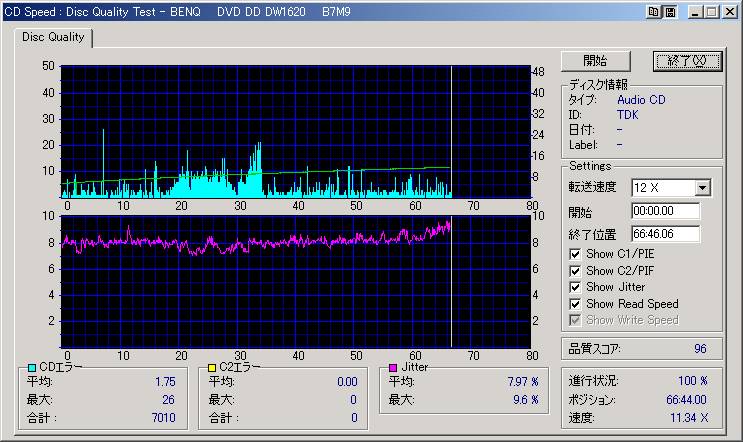Toggle Show Read Speed checkbox

575,303
